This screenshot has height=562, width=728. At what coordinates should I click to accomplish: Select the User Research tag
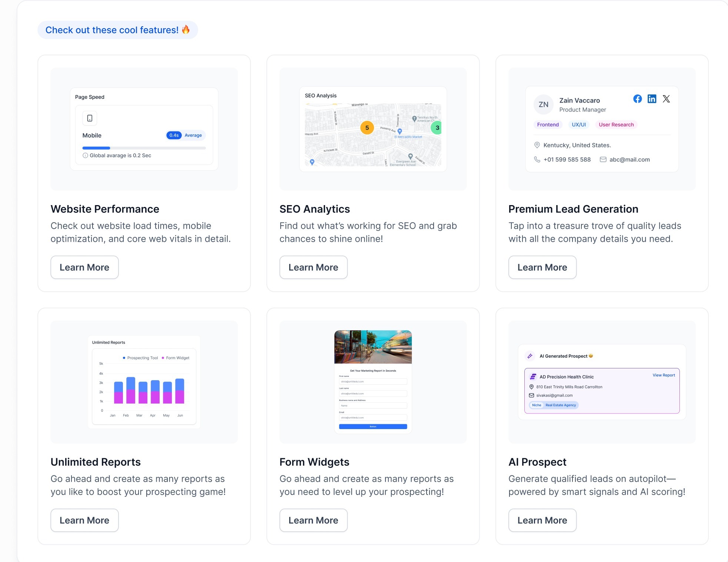(616, 125)
